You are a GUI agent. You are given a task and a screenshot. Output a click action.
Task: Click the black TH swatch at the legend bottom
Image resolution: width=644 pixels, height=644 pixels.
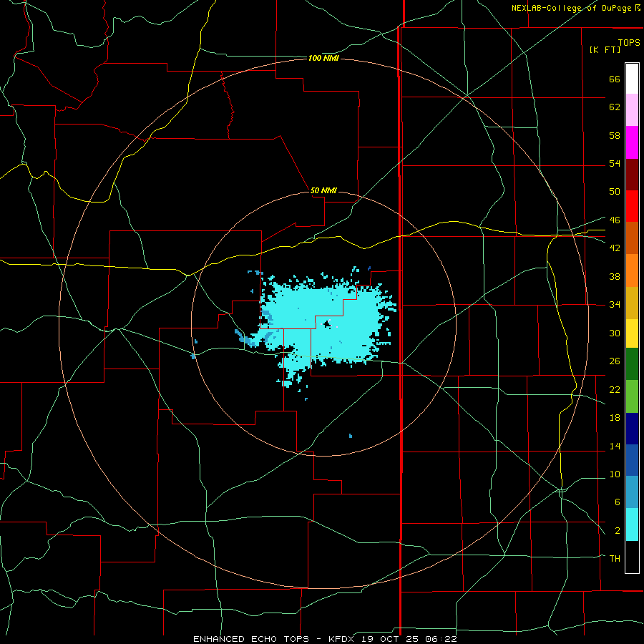[632, 557]
